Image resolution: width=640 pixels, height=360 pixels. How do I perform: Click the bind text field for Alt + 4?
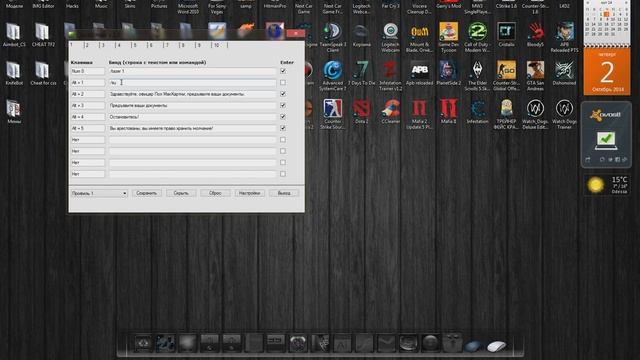192,117
